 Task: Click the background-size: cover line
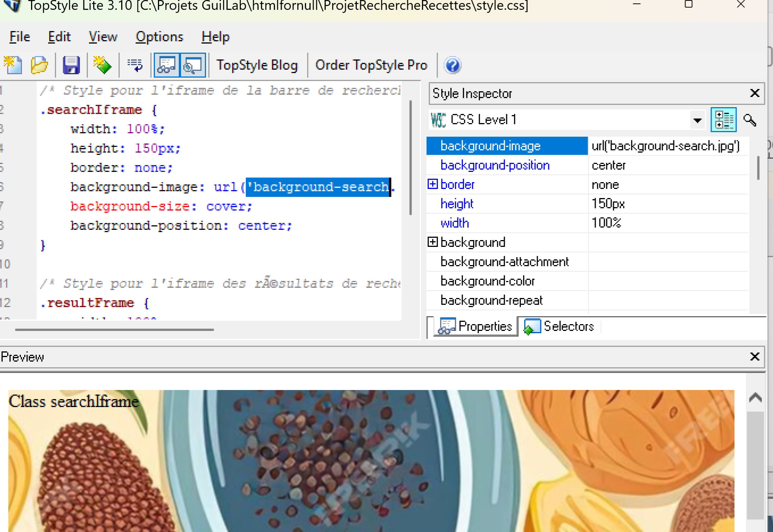pyautogui.click(x=161, y=206)
